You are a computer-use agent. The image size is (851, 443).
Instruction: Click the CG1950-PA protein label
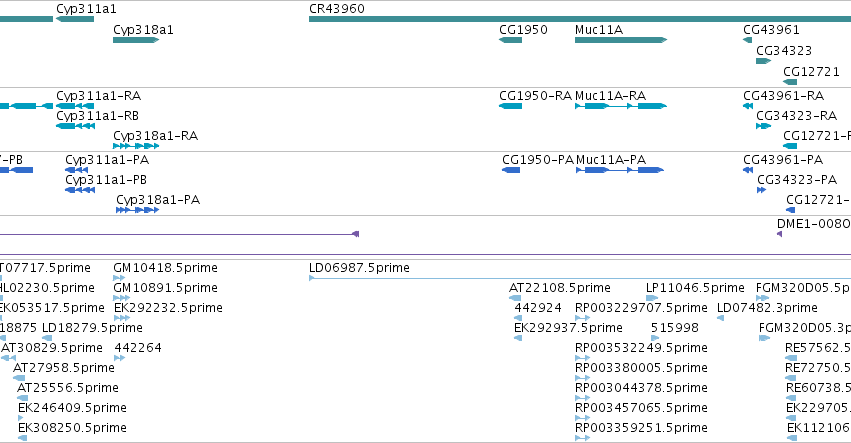coord(538,160)
